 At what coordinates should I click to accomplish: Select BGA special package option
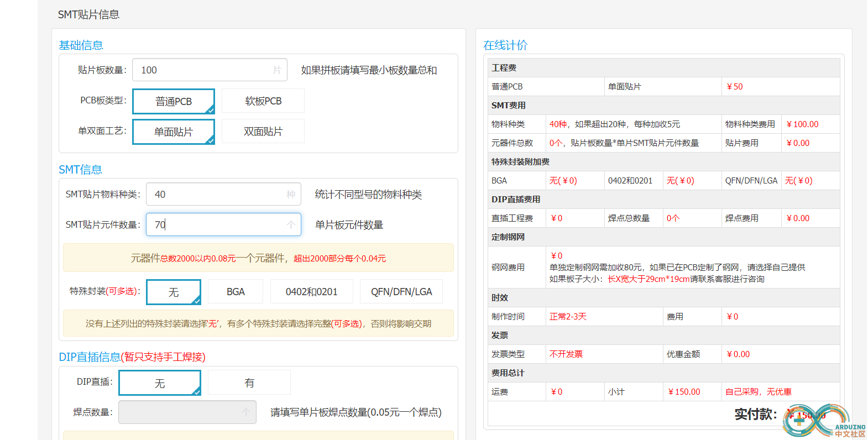(x=236, y=291)
